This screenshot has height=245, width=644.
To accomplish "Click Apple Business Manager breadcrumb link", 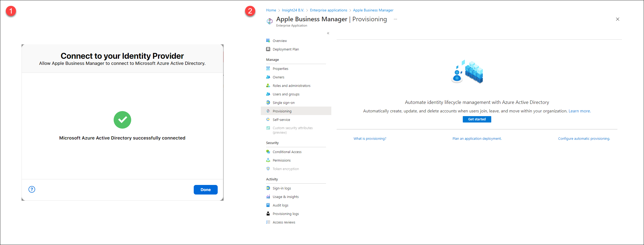I will coord(373,10).
